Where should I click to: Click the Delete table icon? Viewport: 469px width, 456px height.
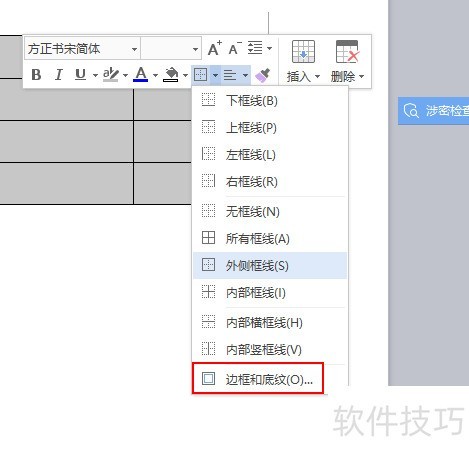[347, 52]
